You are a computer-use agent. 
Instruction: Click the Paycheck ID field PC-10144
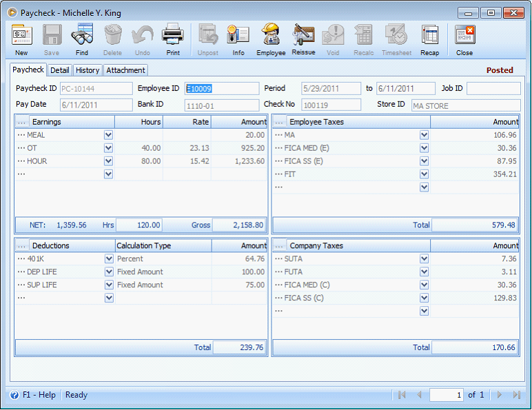[x=96, y=89]
